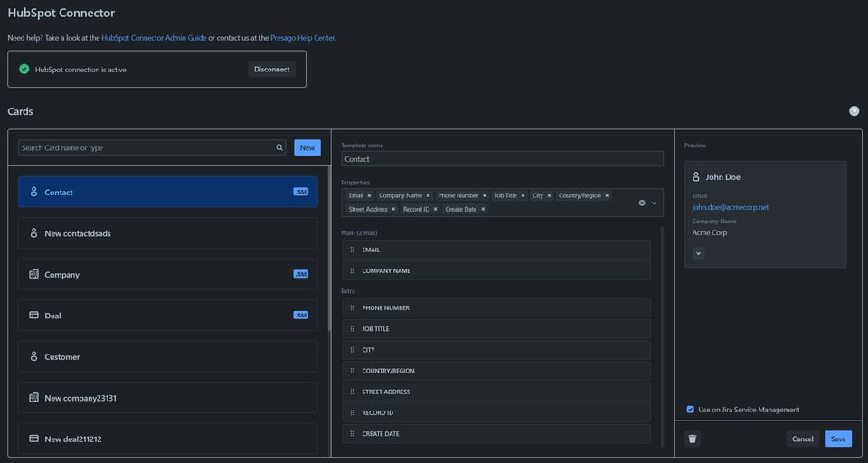Click the help question mark icon
This screenshot has height=463, width=868.
click(854, 110)
